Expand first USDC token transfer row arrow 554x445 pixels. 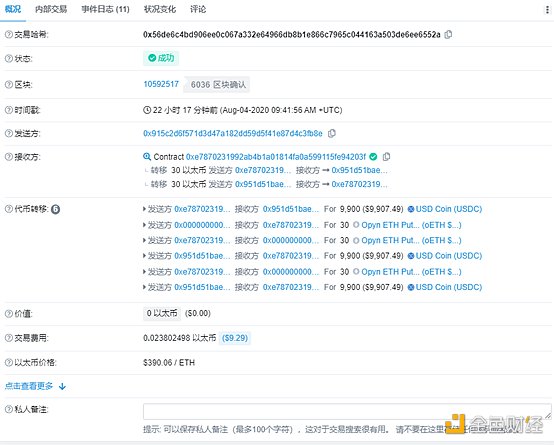144,209
